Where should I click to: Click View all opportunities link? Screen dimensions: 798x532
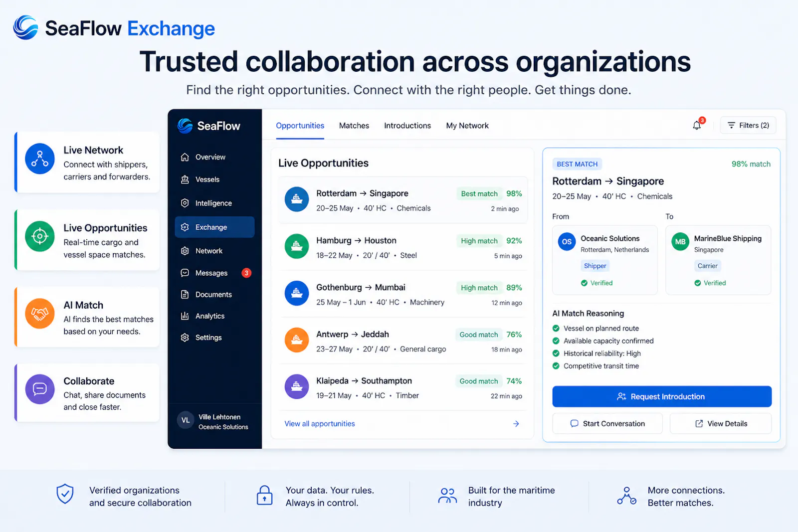pyautogui.click(x=320, y=424)
